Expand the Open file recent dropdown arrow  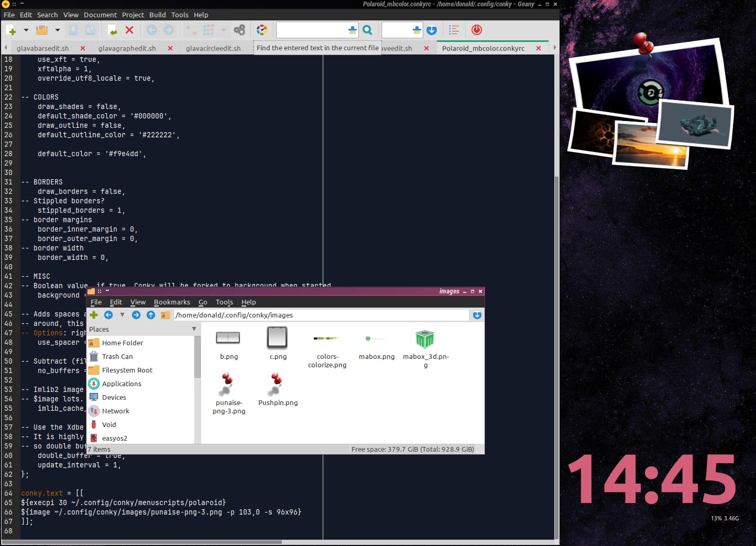pyautogui.click(x=58, y=30)
